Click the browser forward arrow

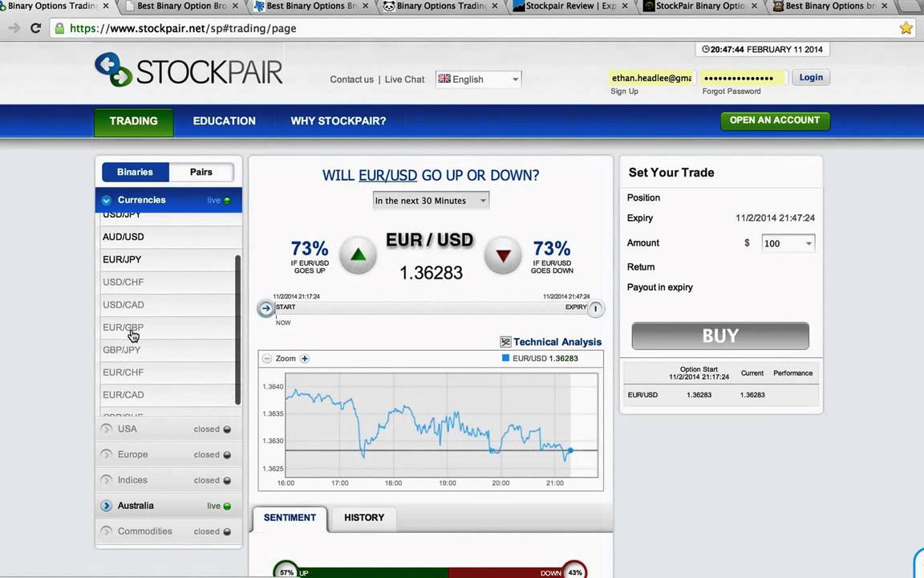14,28
